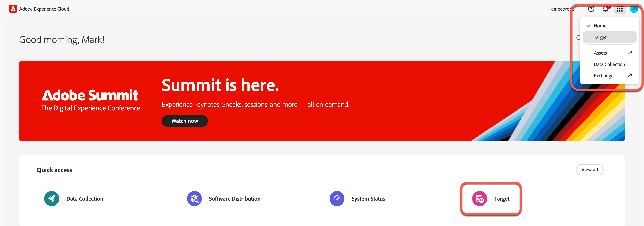Open the help question mark icon
The height and width of the screenshot is (226, 644).
[591, 9]
